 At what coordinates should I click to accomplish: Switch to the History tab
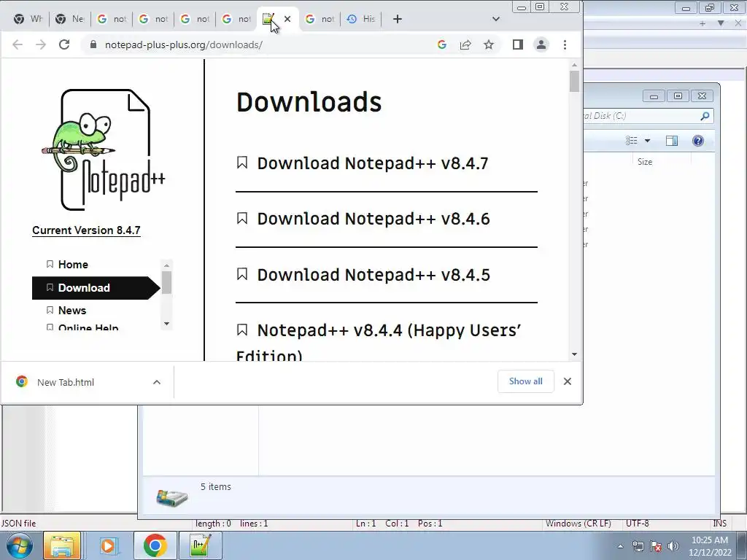click(361, 19)
